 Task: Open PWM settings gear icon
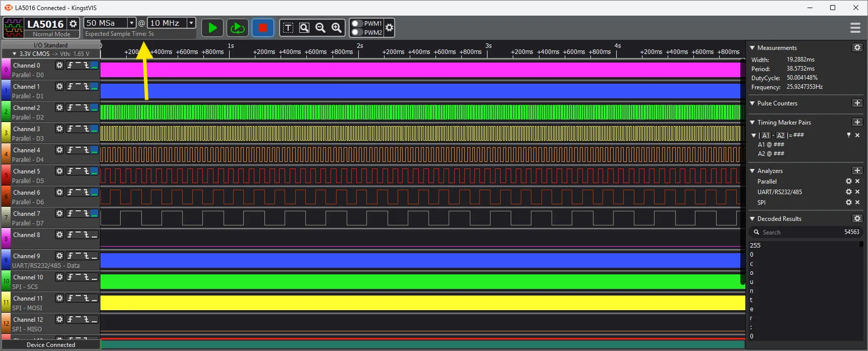(389, 28)
